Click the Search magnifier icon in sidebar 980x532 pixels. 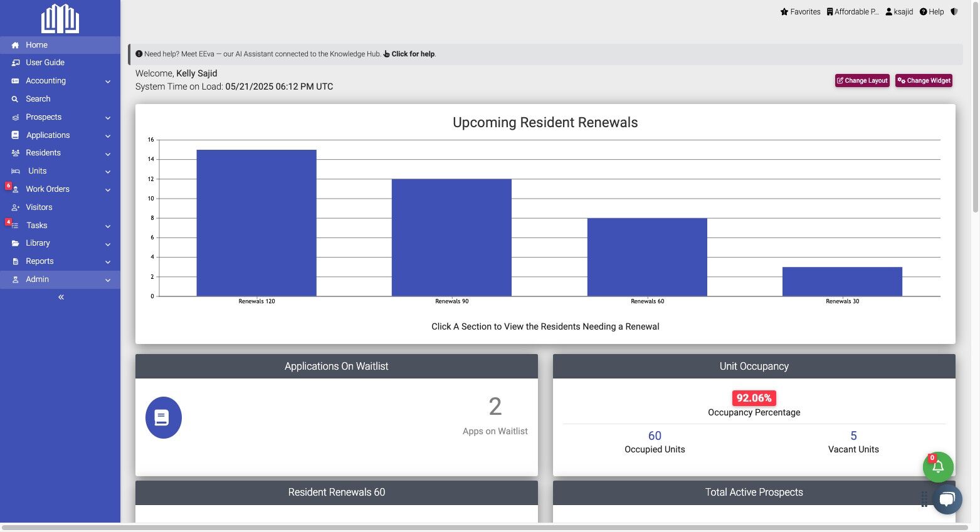click(x=16, y=99)
